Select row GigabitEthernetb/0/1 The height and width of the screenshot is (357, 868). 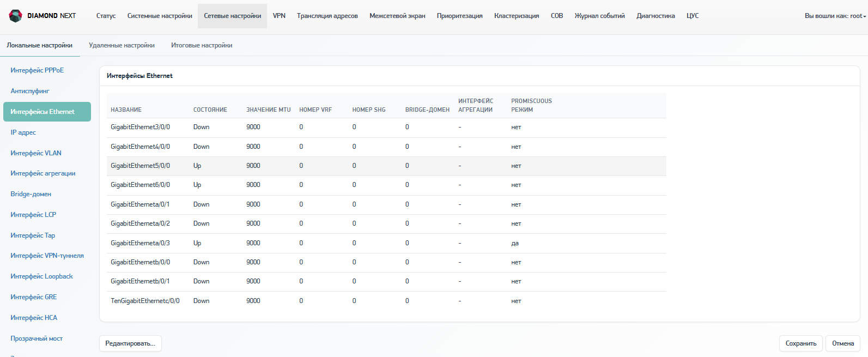(x=386, y=282)
